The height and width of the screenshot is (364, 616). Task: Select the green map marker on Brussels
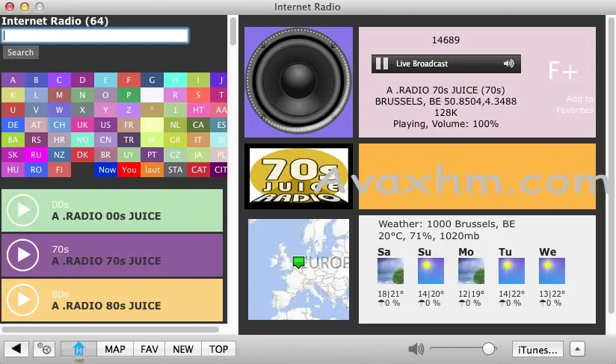pyautogui.click(x=298, y=262)
